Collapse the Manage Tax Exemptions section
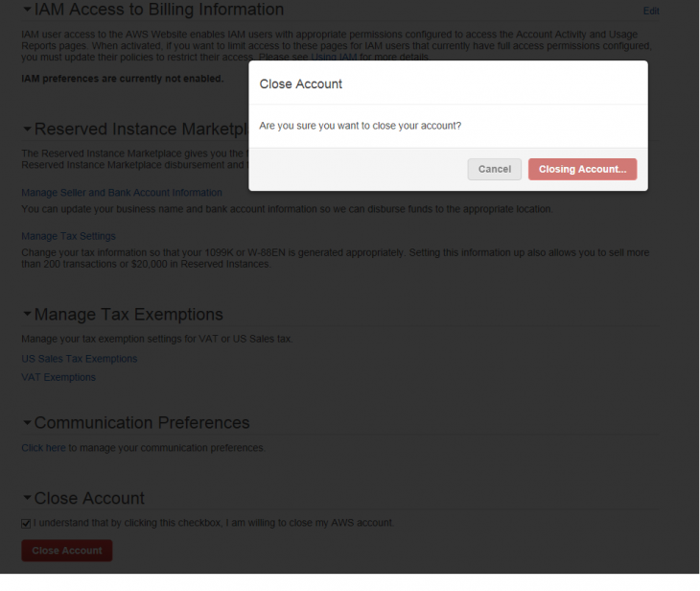Image resolution: width=700 pixels, height=591 pixels. (27, 315)
